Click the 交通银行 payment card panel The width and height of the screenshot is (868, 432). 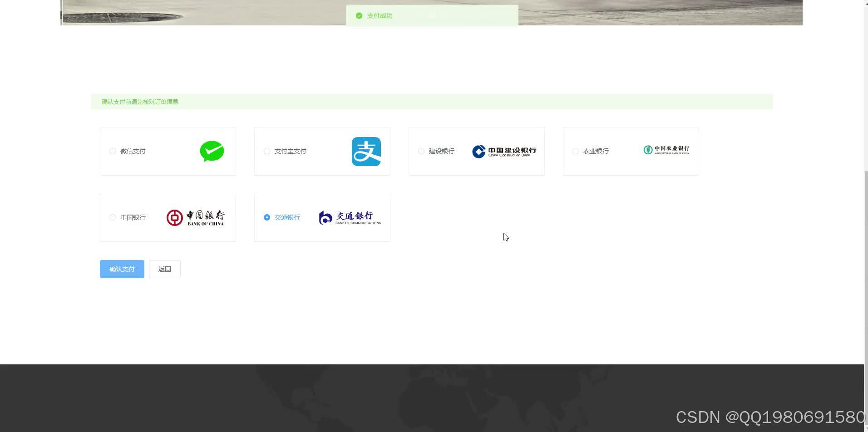click(x=322, y=217)
